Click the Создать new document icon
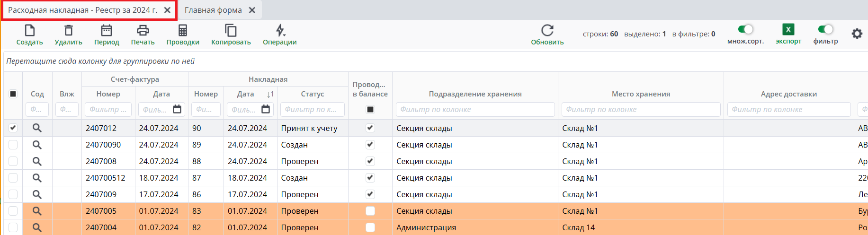 point(29,31)
